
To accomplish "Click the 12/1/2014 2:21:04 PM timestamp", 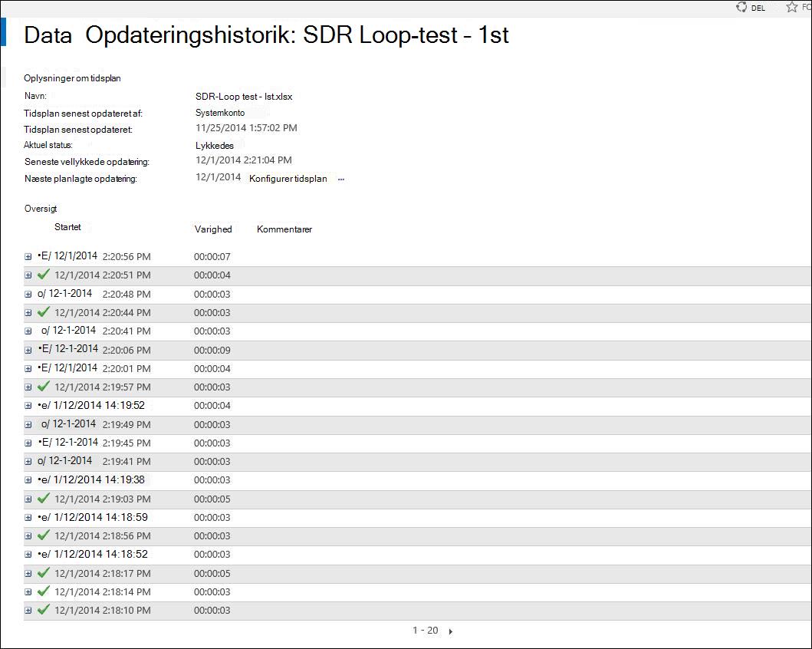I will [243, 160].
